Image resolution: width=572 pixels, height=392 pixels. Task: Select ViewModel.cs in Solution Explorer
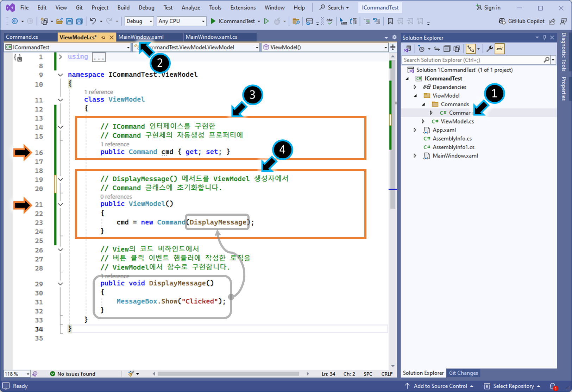coord(457,121)
